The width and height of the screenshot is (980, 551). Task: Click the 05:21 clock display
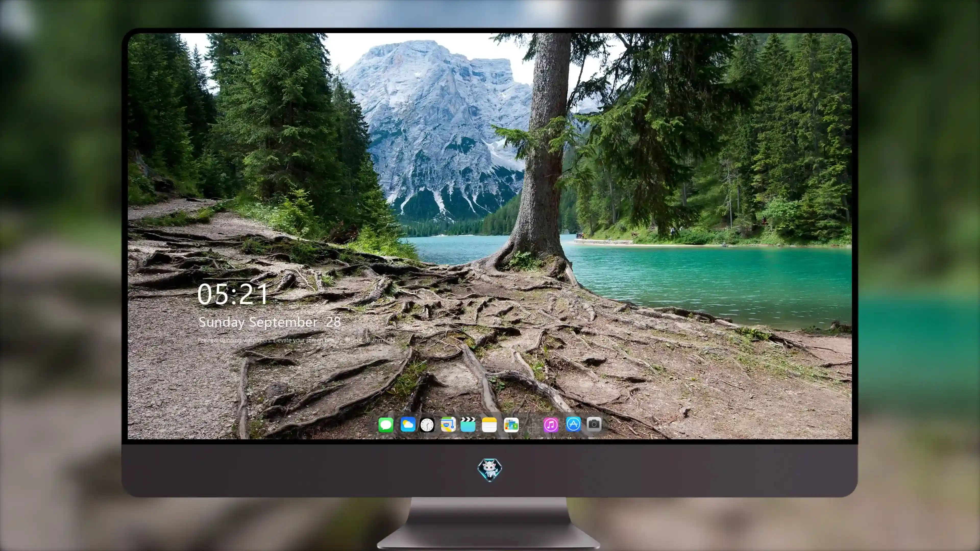pyautogui.click(x=232, y=294)
